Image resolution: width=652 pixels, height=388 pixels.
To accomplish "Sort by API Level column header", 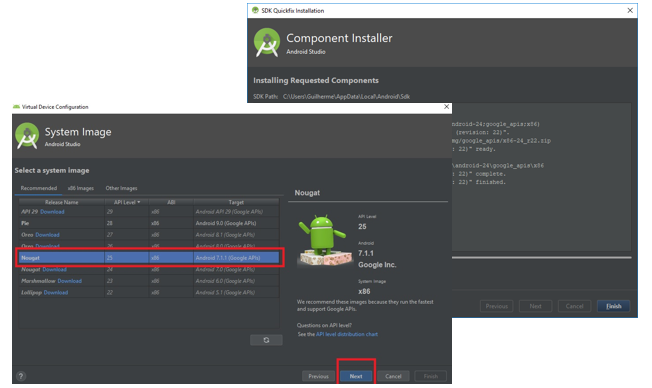I will pyautogui.click(x=126, y=202).
